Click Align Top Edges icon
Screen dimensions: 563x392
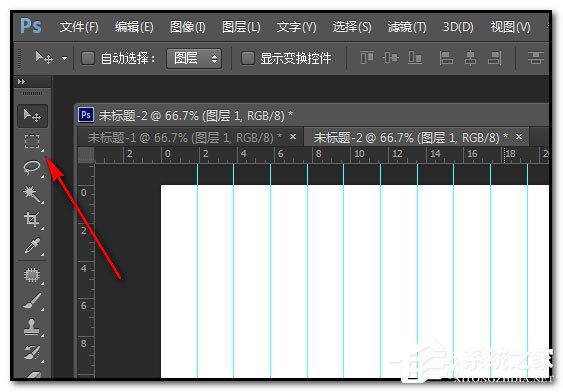(367, 57)
